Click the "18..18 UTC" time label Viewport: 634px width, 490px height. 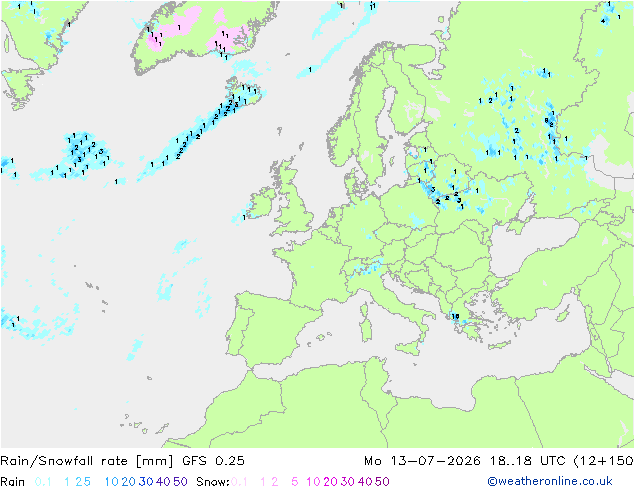[527, 461]
